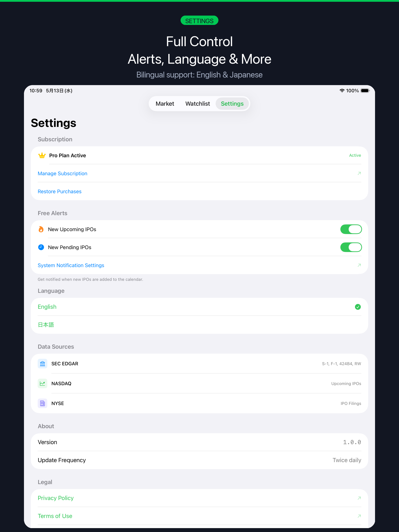The image size is (399, 532).
Task: Toggle the New Upcoming IPOs alert switch
Action: tap(351, 229)
